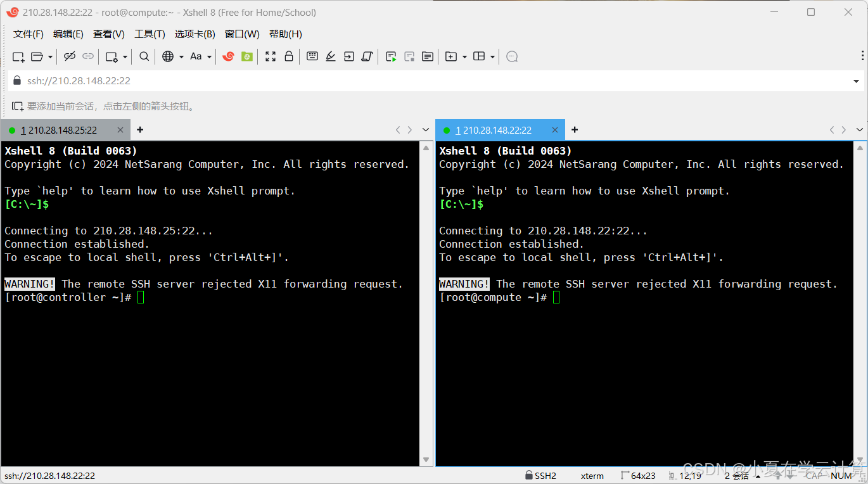Open right pane tab list dropdown
This screenshot has width=868, height=484.
[x=860, y=130]
